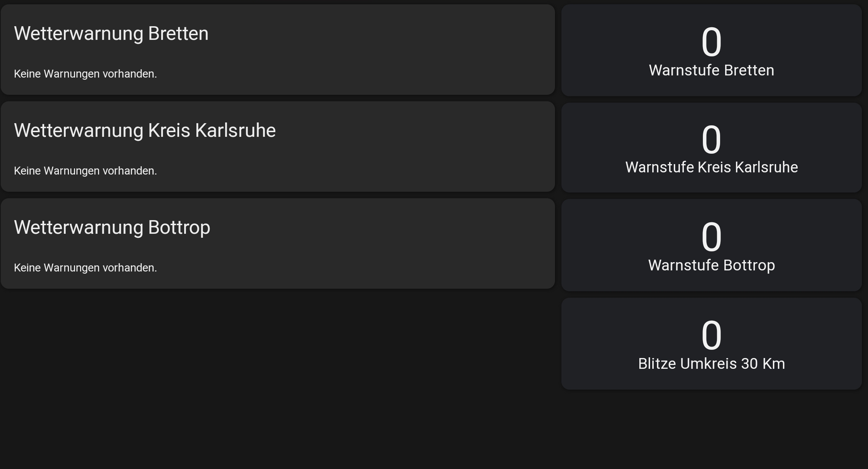Click the Blitze Umkreis 30 Km label
This screenshot has width=868, height=469.
point(711,364)
